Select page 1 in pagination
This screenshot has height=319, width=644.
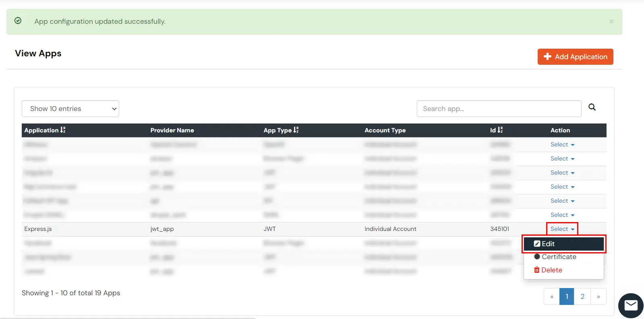tap(567, 296)
